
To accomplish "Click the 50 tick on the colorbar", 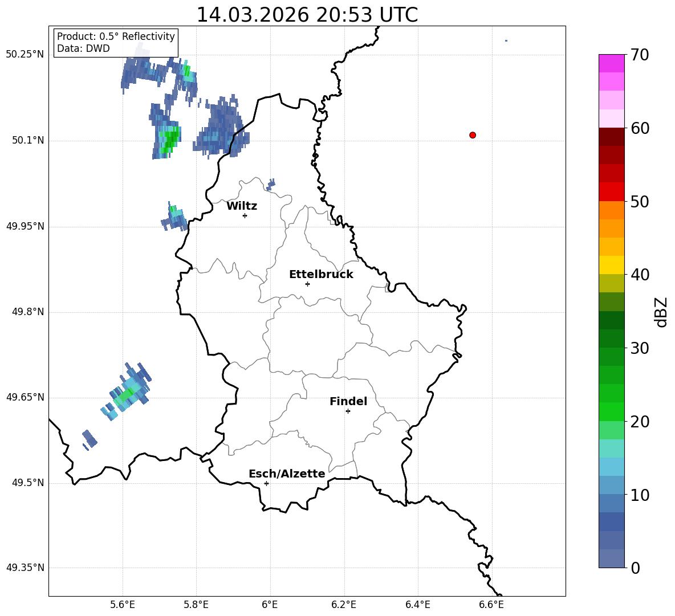I will pyautogui.click(x=640, y=202).
